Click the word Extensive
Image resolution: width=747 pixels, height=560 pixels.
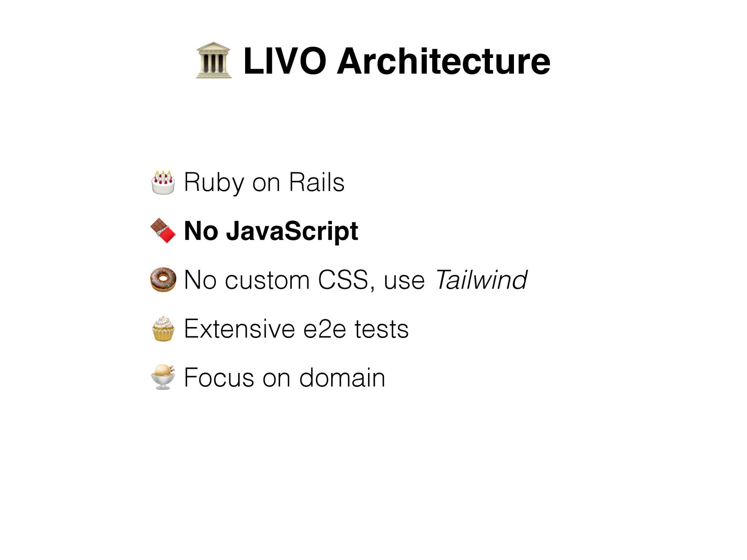click(239, 329)
